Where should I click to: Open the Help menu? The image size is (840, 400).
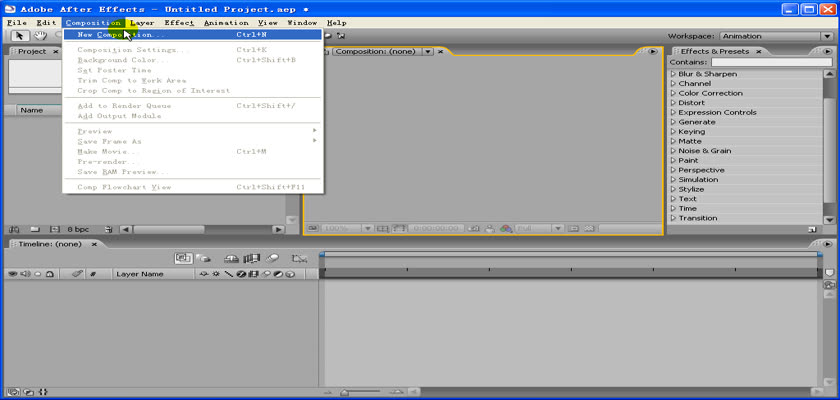tap(336, 23)
